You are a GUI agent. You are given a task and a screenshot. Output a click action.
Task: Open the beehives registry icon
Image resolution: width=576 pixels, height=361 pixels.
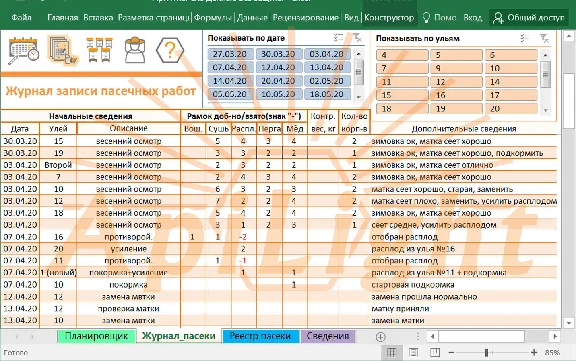click(100, 50)
